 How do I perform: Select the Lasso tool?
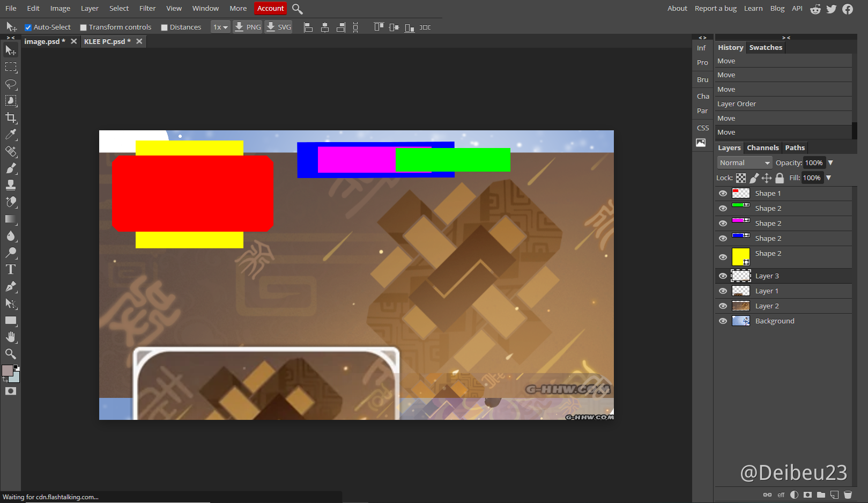(x=11, y=84)
